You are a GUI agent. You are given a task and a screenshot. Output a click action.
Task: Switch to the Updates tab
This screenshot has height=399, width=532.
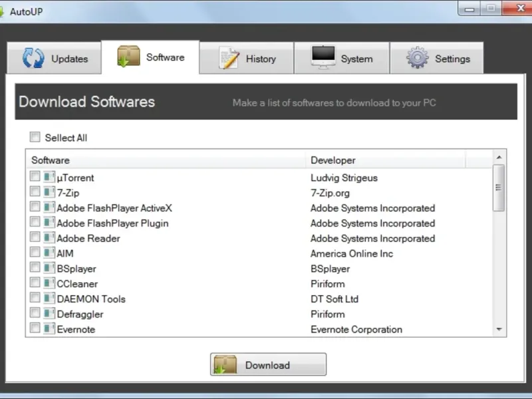[x=55, y=58]
